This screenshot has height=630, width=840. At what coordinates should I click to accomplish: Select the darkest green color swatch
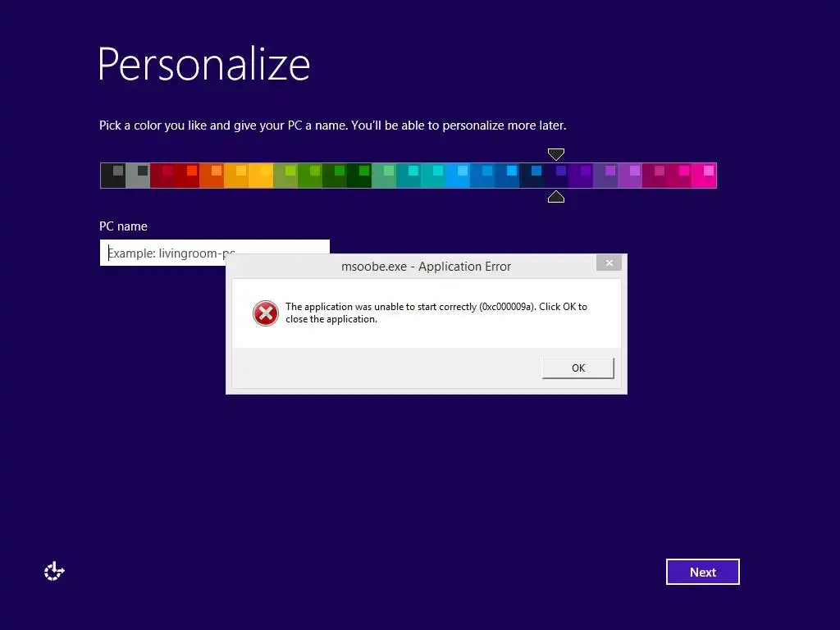[359, 176]
